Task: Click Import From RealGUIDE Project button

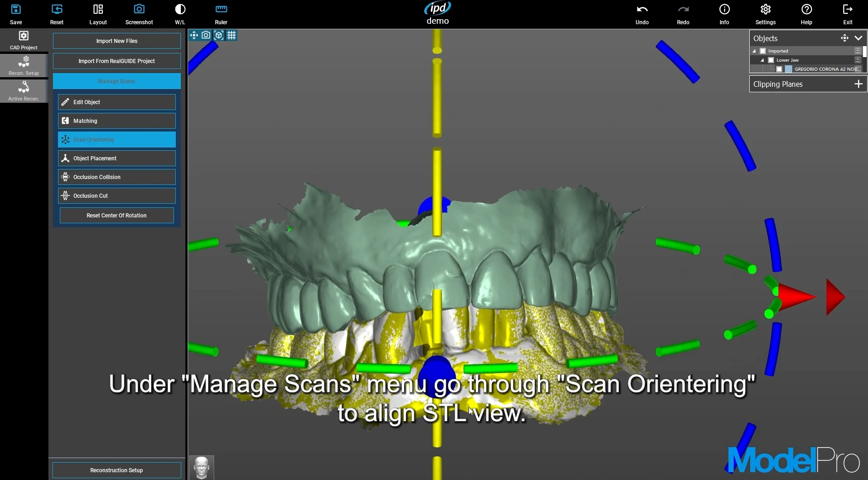Action: point(117,61)
